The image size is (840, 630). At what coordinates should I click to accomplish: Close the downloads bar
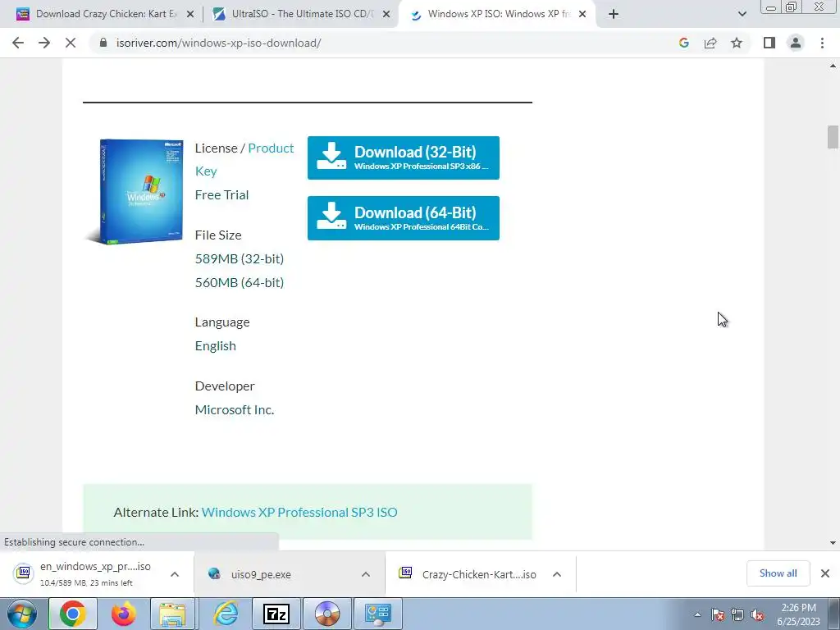tap(825, 573)
